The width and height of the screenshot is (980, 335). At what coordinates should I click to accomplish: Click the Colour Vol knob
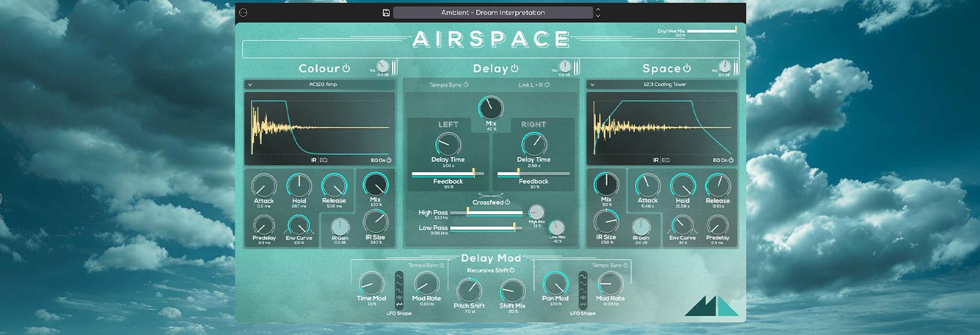(383, 66)
